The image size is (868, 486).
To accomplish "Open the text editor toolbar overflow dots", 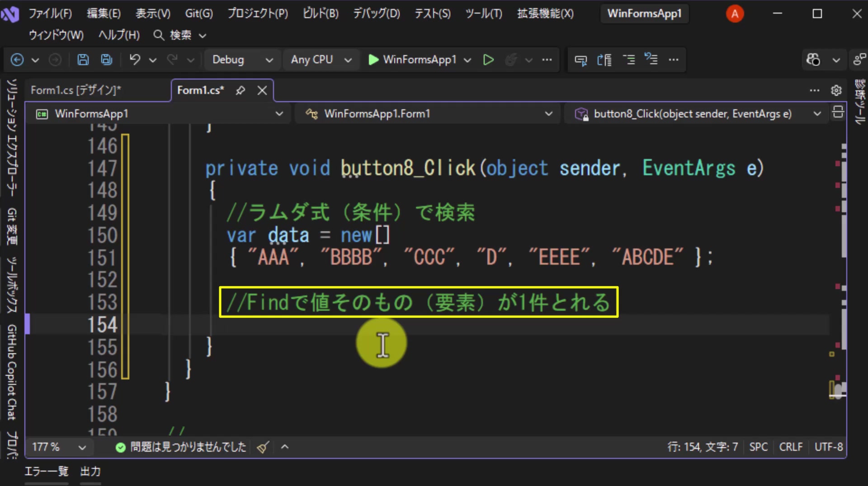I will point(674,60).
